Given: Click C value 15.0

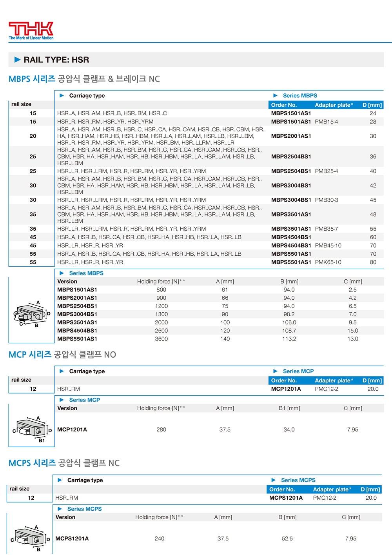Looking at the screenshot, I should 353,331.
